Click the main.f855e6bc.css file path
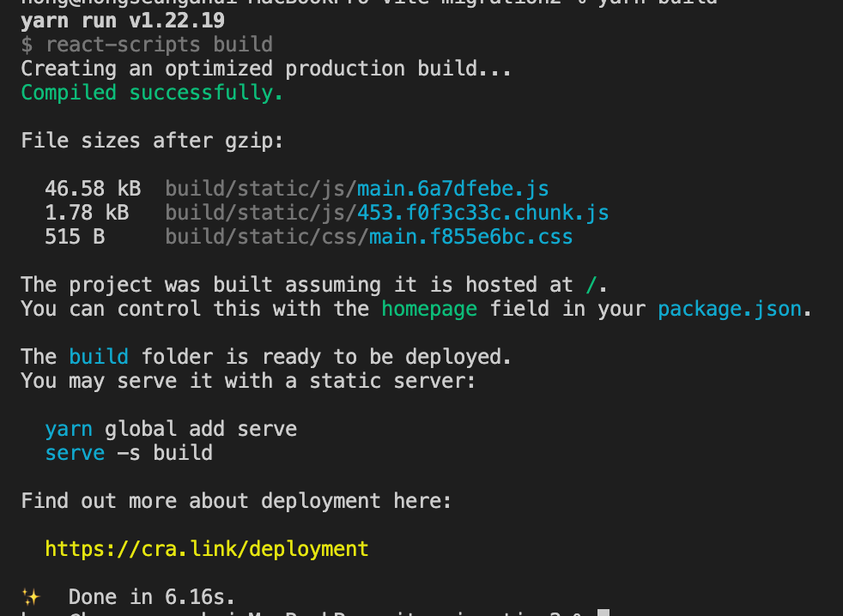 pos(369,237)
